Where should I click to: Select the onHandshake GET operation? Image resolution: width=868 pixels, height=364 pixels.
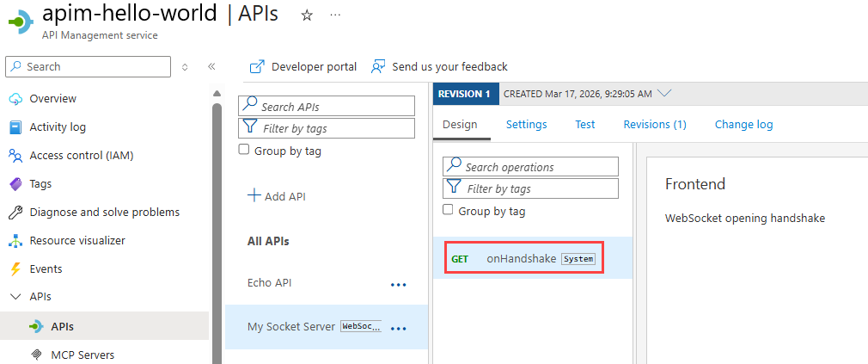pos(523,258)
